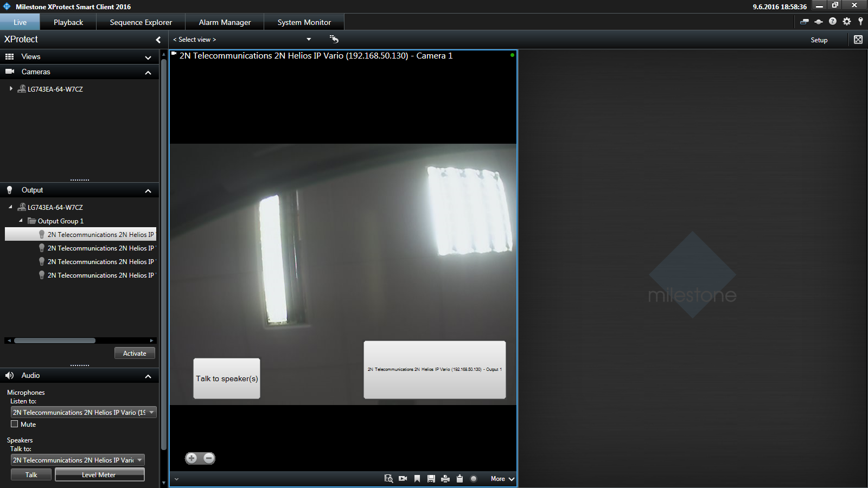
Task: Zoom in with the plus button
Action: [x=192, y=458]
